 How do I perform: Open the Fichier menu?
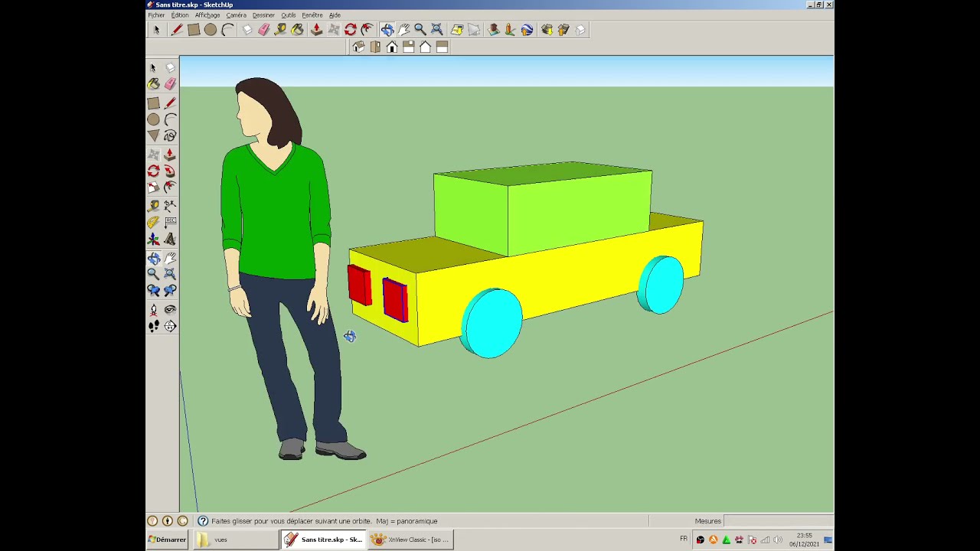click(x=156, y=15)
